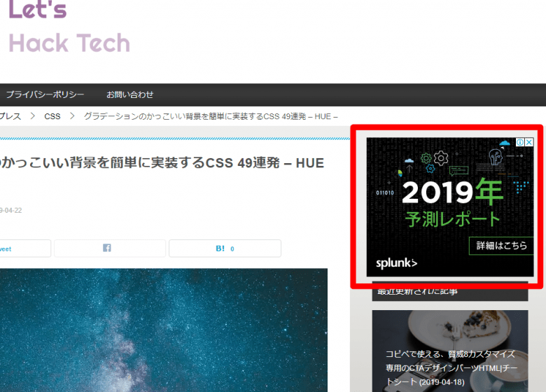Click the 2019年 予測レポート ad banner text
546x392 pixels.
pos(453,202)
